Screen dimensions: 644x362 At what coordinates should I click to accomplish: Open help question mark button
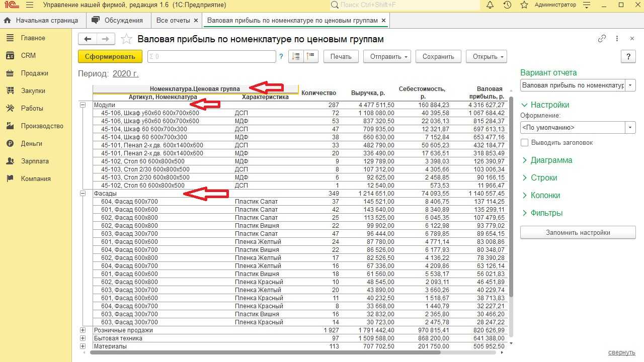[628, 56]
